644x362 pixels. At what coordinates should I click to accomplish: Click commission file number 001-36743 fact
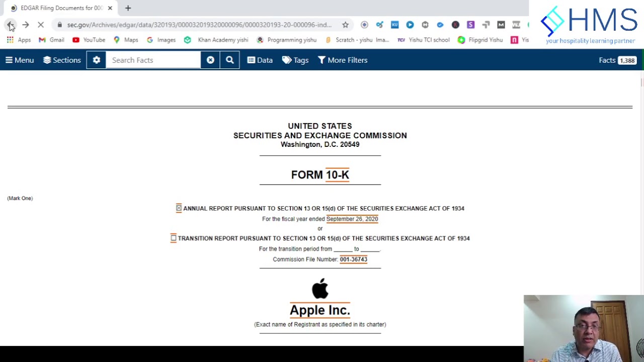click(353, 259)
